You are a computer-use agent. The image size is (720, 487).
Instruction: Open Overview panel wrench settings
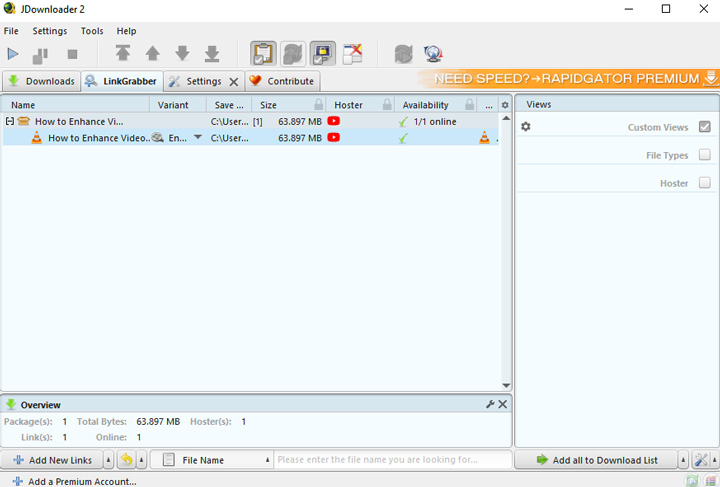[x=490, y=404]
